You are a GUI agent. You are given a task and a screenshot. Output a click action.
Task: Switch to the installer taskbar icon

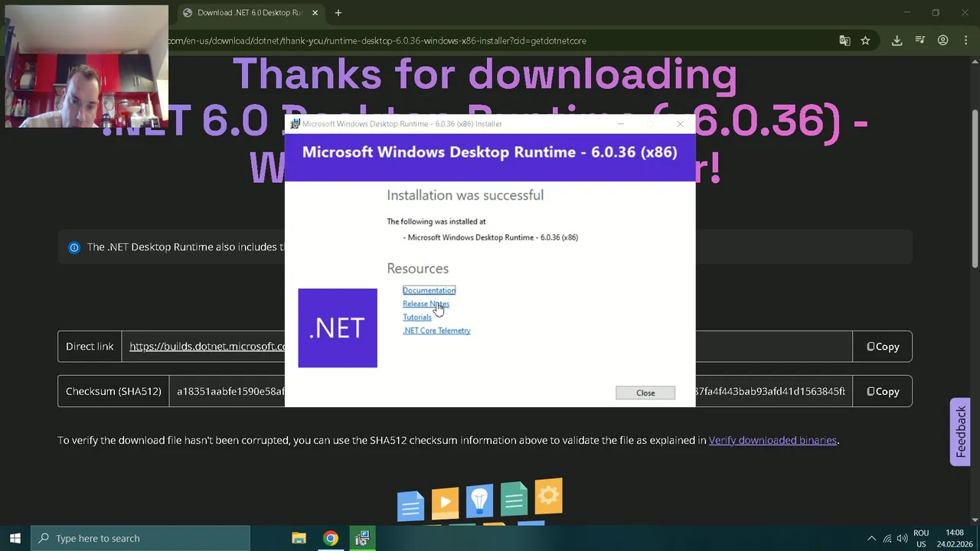point(362,538)
